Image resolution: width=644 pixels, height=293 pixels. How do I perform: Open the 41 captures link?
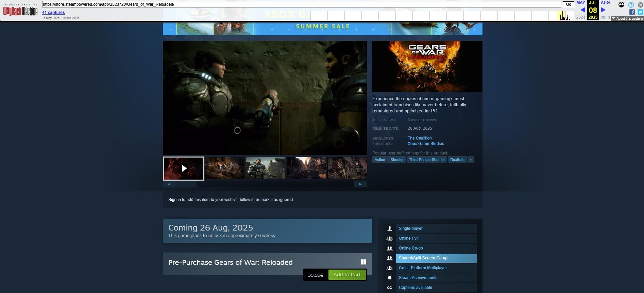pyautogui.click(x=53, y=13)
